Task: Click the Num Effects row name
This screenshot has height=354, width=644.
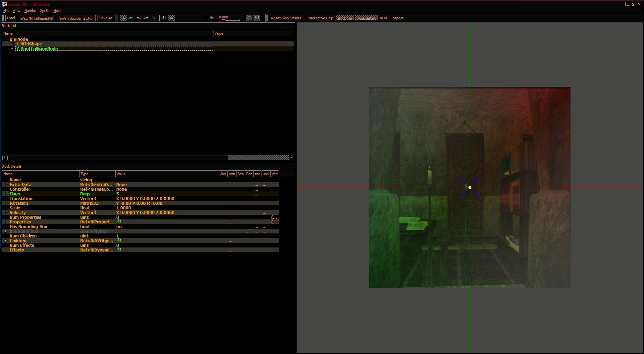Action: tap(22, 245)
